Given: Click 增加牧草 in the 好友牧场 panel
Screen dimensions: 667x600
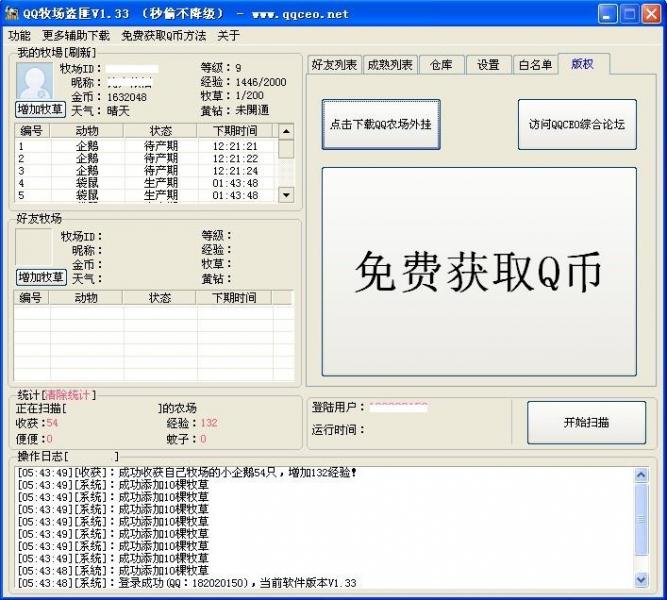Looking at the screenshot, I should pos(41,277).
